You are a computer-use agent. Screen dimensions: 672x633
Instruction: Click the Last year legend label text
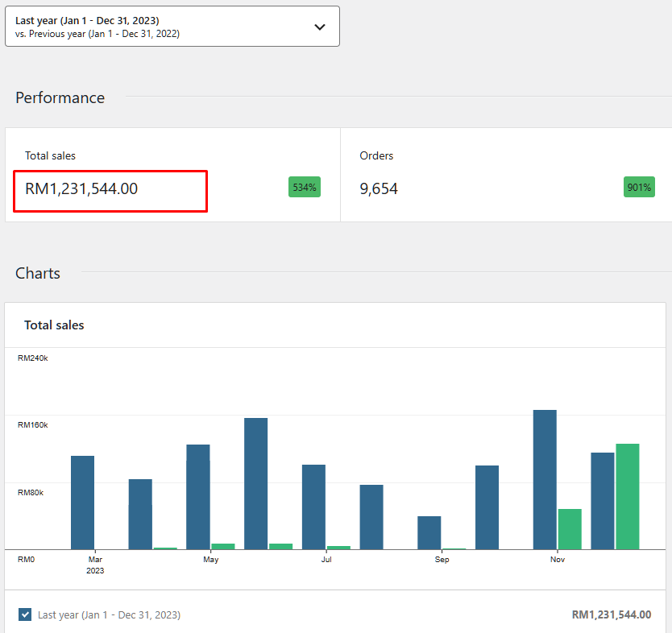[109, 614]
